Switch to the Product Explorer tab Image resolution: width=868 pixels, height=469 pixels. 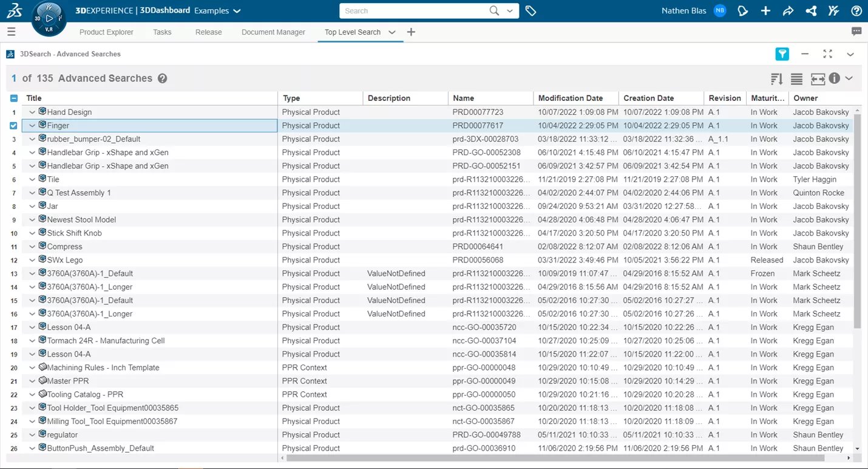106,32
